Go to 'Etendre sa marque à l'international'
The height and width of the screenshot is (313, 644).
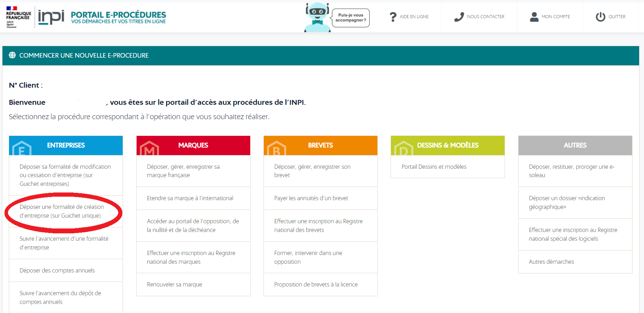(190, 198)
